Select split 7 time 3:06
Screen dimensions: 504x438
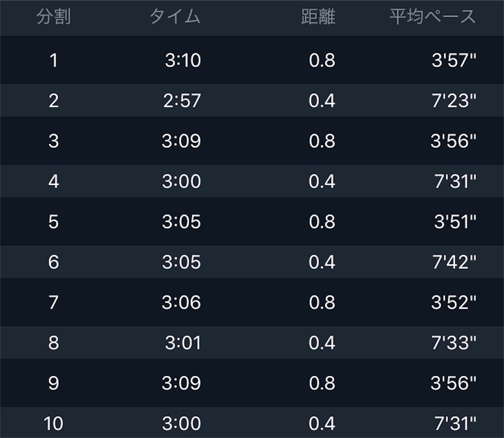click(x=181, y=303)
